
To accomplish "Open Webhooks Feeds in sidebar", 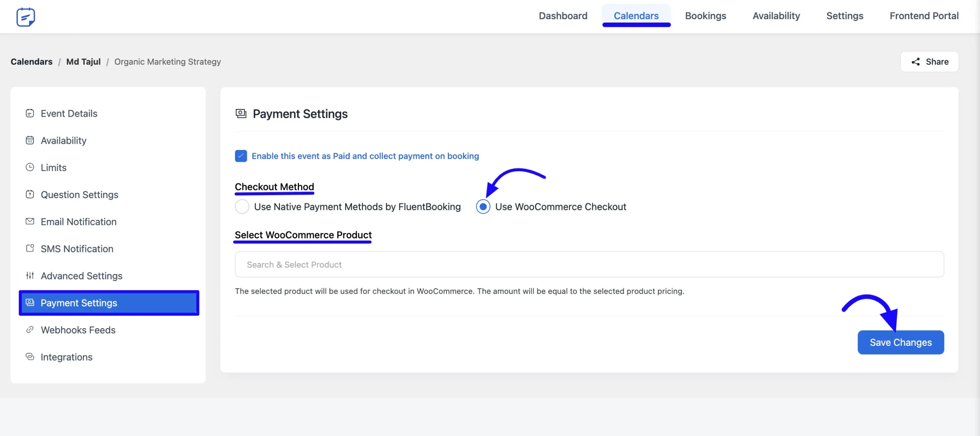I will (109, 330).
